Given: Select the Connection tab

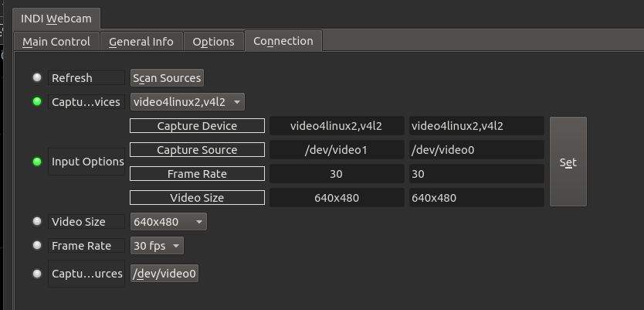Looking at the screenshot, I should 283,41.
